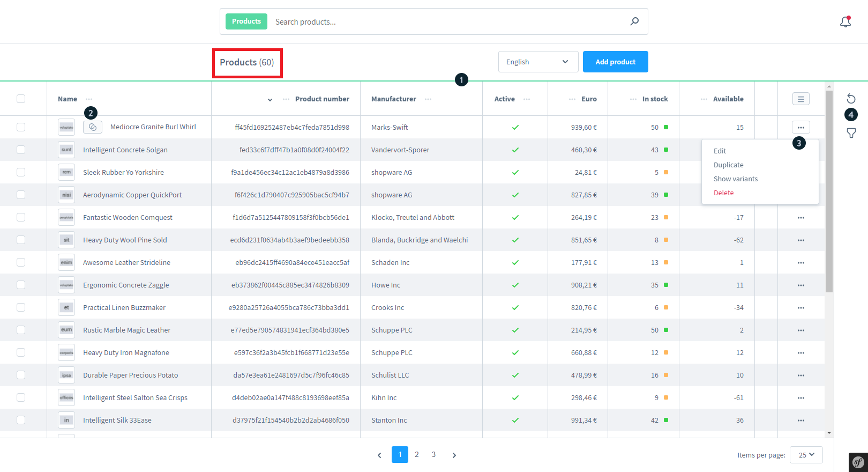This screenshot has width=868, height=472.
Task: Go to page 3
Action: click(433, 454)
